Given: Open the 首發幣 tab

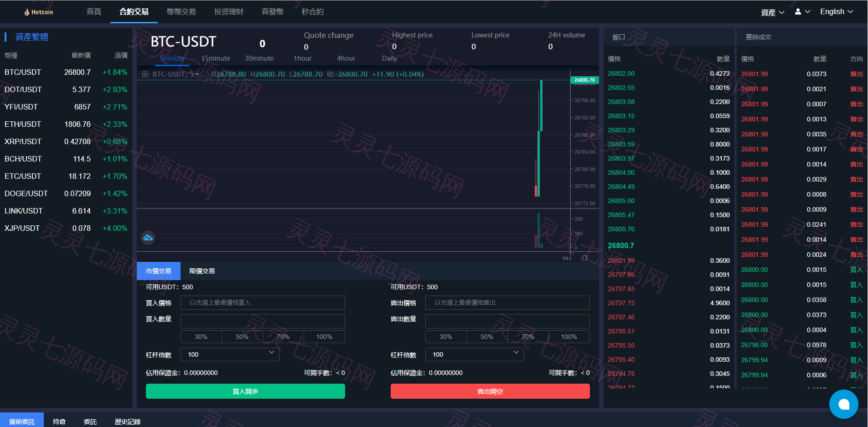Looking at the screenshot, I should [x=273, y=11].
